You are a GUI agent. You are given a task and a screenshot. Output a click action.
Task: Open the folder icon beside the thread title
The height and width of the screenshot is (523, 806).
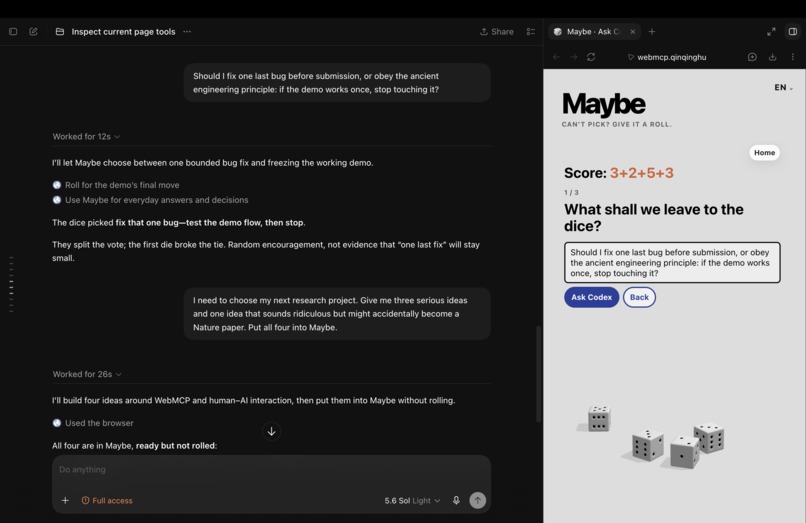click(60, 31)
